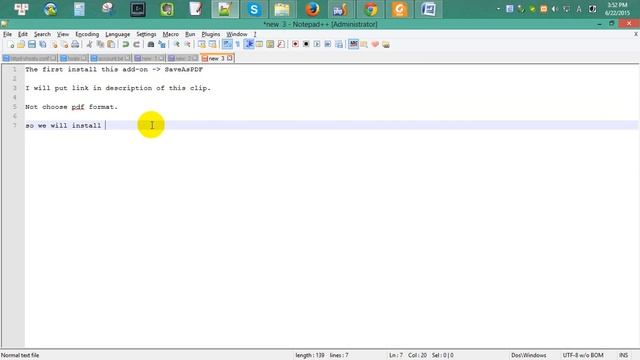Image resolution: width=640 pixels, height=360 pixels.
Task: Open Google Chrome from the taskbar
Action: pos(371,9)
